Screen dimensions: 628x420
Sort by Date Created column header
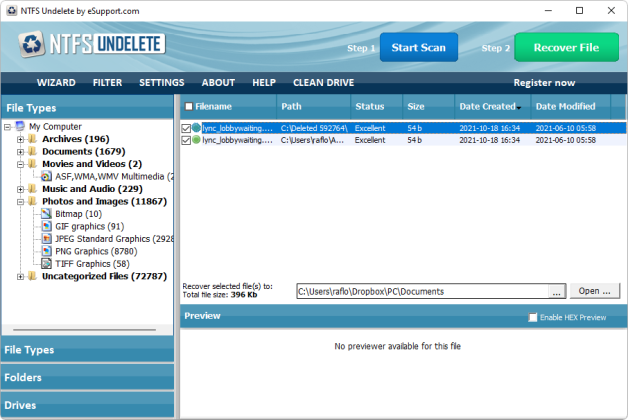click(x=492, y=107)
